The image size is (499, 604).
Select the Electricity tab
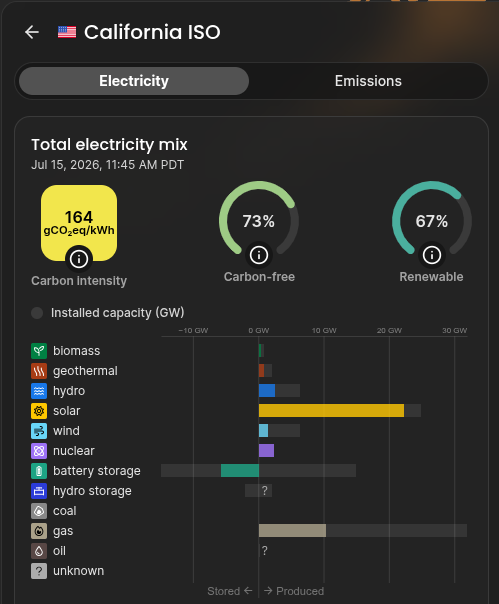coord(134,81)
